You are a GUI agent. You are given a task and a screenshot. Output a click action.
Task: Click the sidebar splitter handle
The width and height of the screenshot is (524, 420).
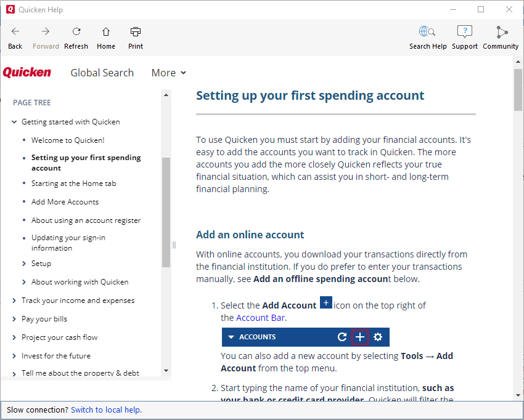(x=174, y=245)
